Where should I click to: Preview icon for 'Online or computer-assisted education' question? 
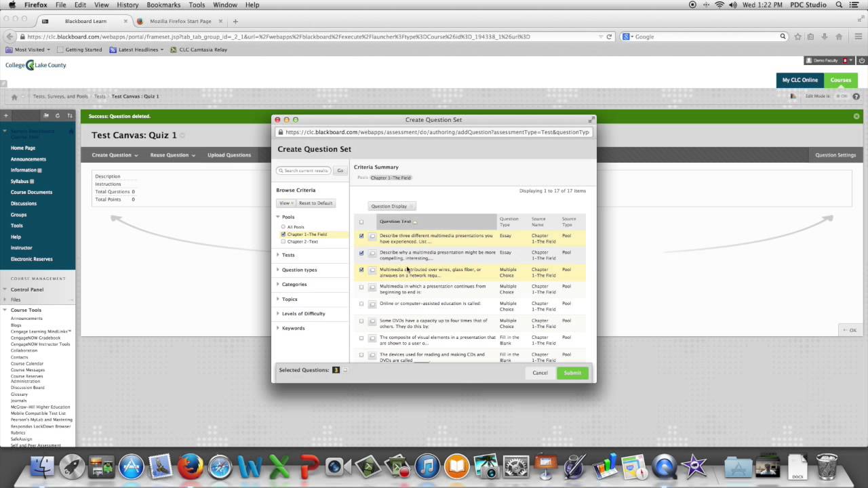(x=372, y=304)
